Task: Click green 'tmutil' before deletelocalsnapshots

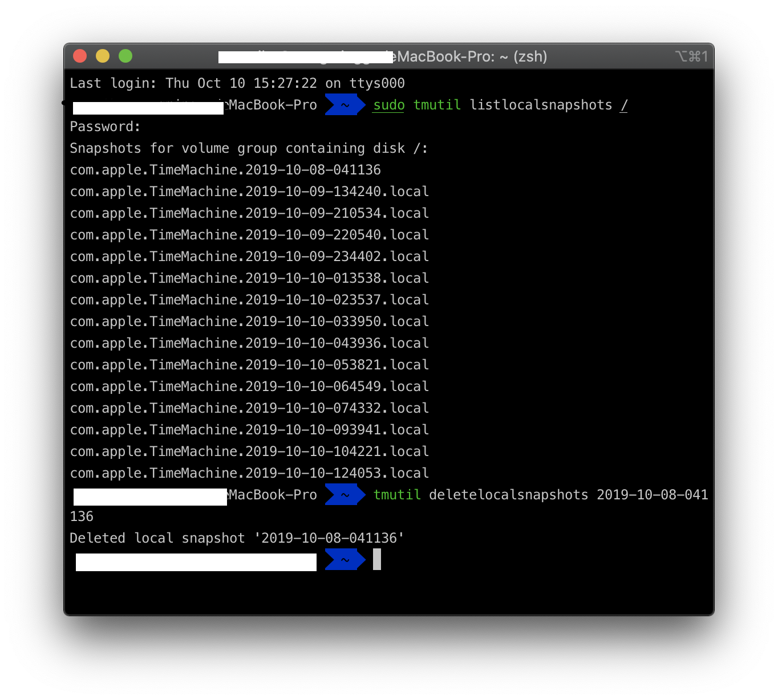Action: click(397, 495)
